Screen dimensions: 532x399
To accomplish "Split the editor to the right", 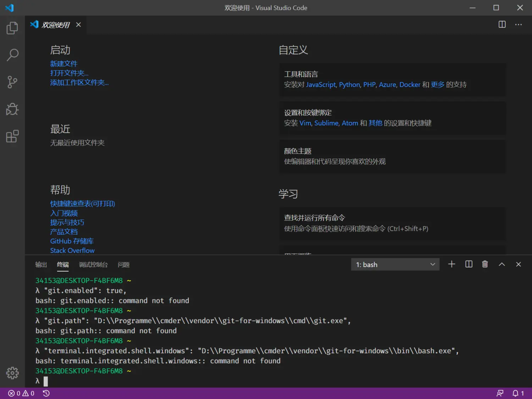I will tap(502, 24).
